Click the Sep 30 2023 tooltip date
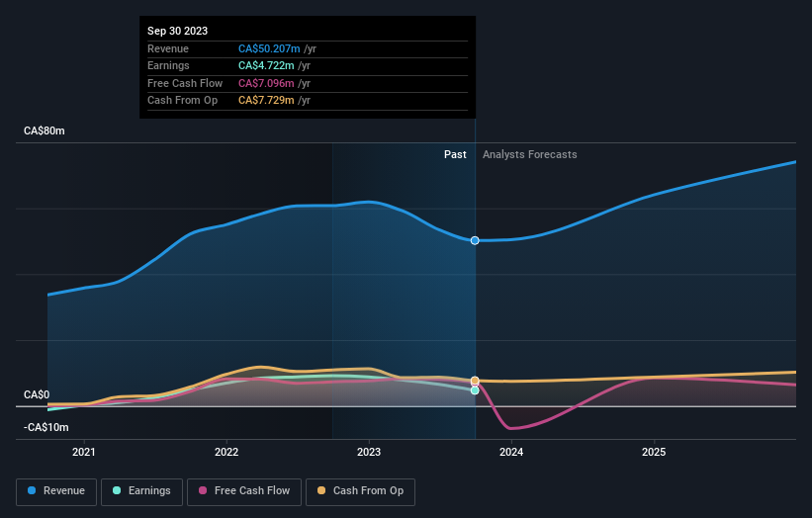This screenshot has width=812, height=518. (x=178, y=31)
